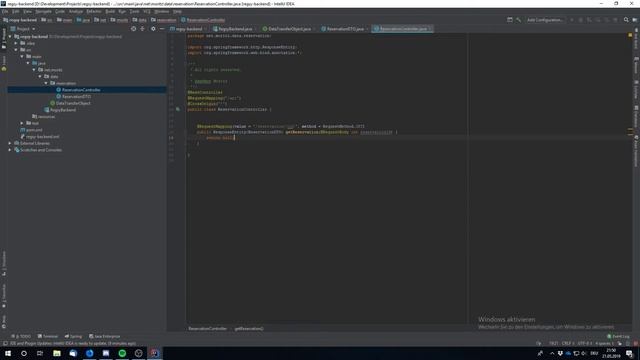This screenshot has height=360, width=640.
Task: Open File Explorer from taskbar
Action: (x=57, y=353)
